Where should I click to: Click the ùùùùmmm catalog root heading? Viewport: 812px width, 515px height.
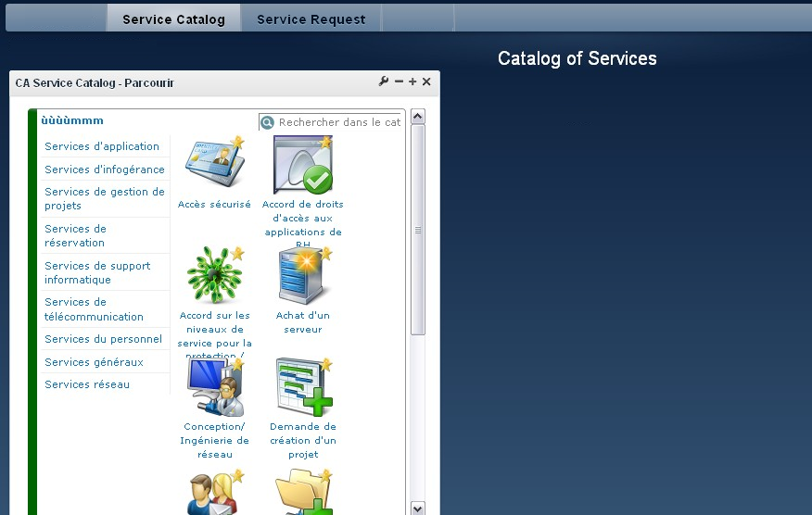pyautogui.click(x=72, y=120)
